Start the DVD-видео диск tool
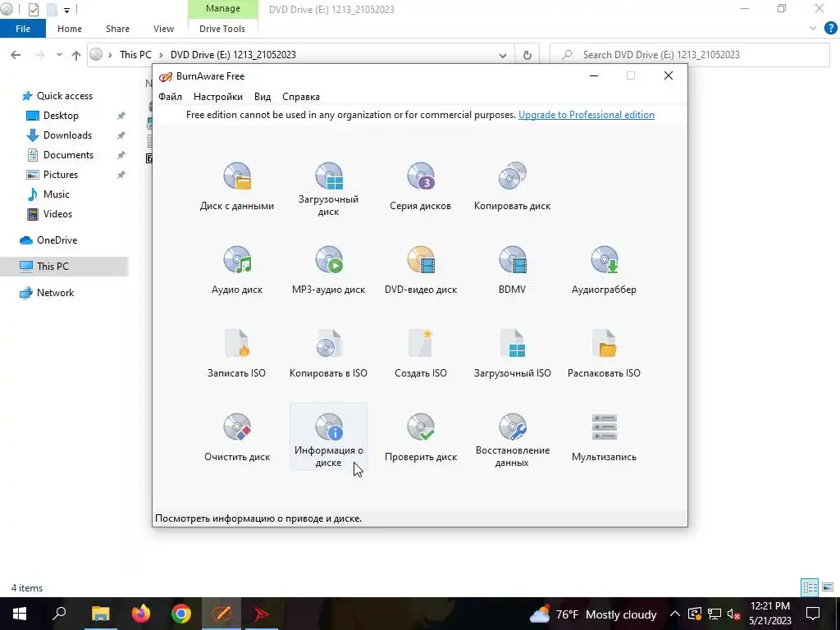840x630 pixels. click(421, 270)
